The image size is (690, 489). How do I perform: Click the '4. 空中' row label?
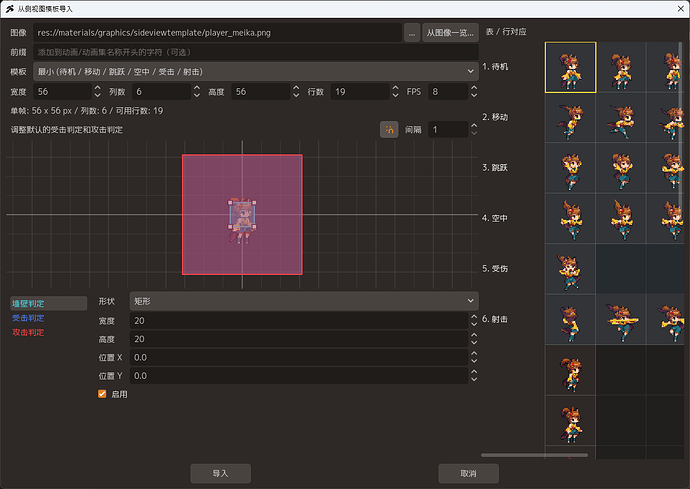495,218
